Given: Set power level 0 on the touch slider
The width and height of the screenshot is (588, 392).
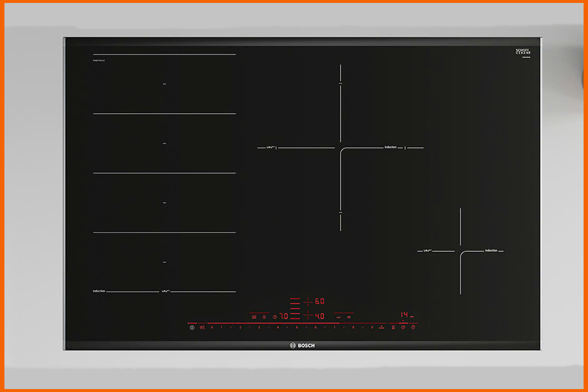Looking at the screenshot, I should (x=212, y=327).
